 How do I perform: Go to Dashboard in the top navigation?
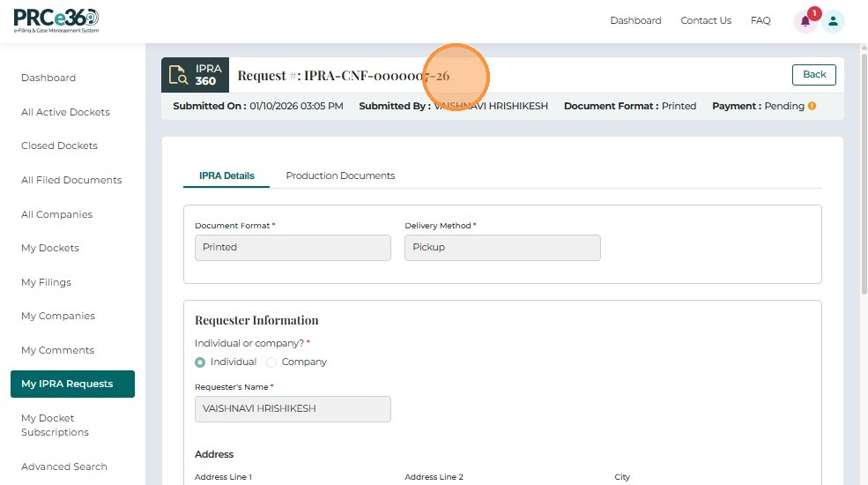pos(635,20)
